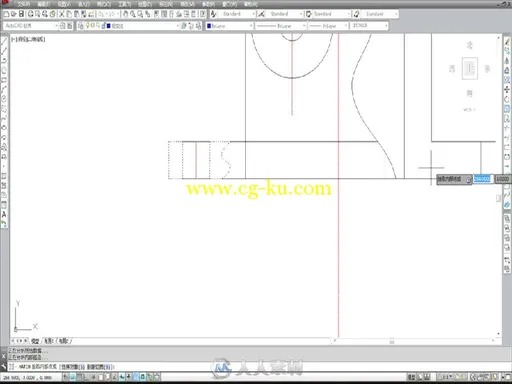Open the 工具 Tools menu
Screen dimensions: 512x384
point(124,4)
